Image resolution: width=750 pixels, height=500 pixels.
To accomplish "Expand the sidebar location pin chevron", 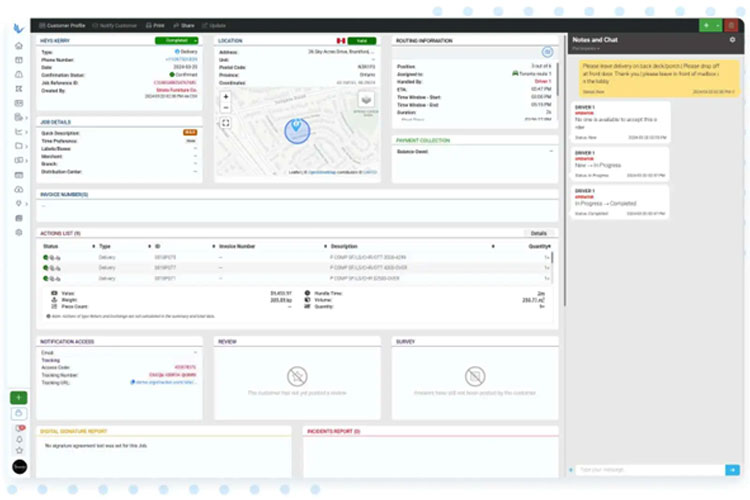I will 26,204.
